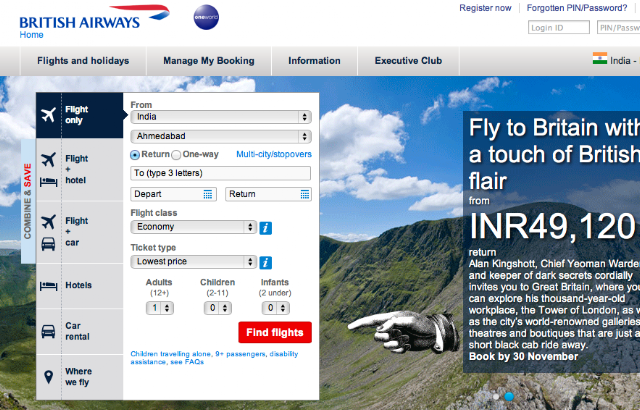Click the Flight + hotel icons
This screenshot has height=410, width=640.
49,170
